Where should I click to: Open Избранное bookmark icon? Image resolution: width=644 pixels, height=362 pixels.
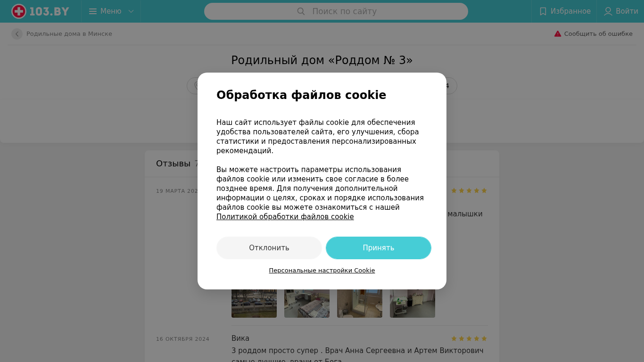tap(543, 11)
